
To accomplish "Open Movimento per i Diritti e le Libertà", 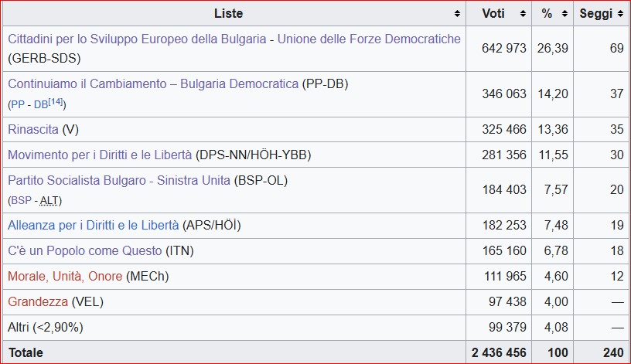I will pos(100,155).
